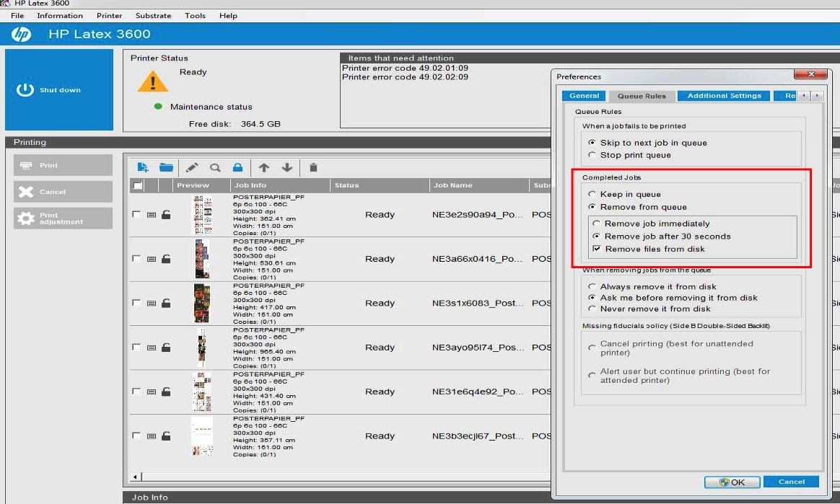
Task: Open Print adjustment
Action: [x=64, y=218]
